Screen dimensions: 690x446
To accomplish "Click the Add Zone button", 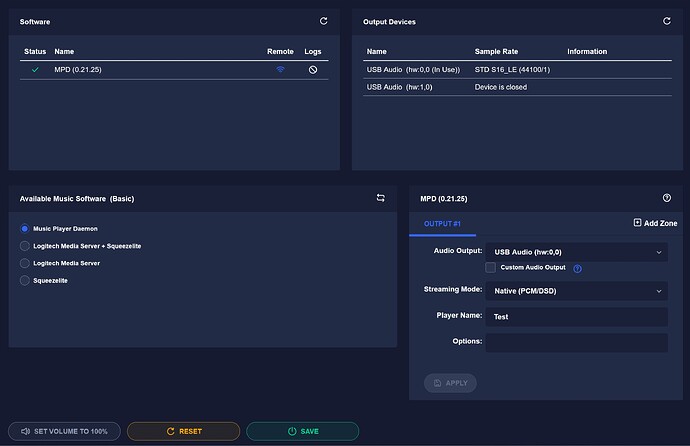I will point(655,223).
